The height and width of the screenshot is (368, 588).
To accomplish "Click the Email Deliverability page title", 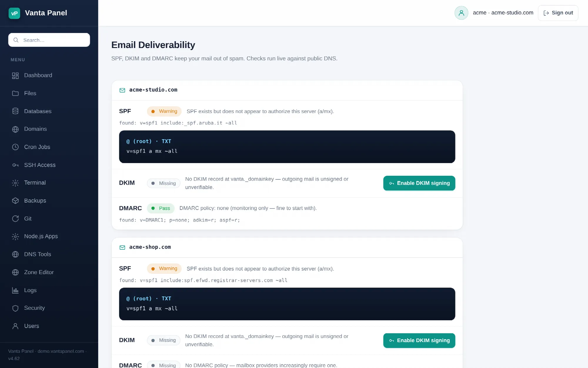I will point(153,45).
